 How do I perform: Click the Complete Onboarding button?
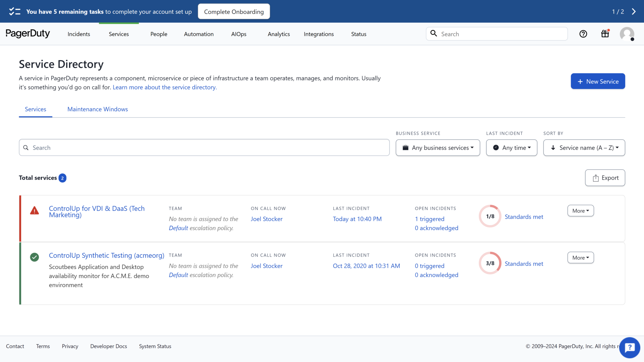(234, 11)
